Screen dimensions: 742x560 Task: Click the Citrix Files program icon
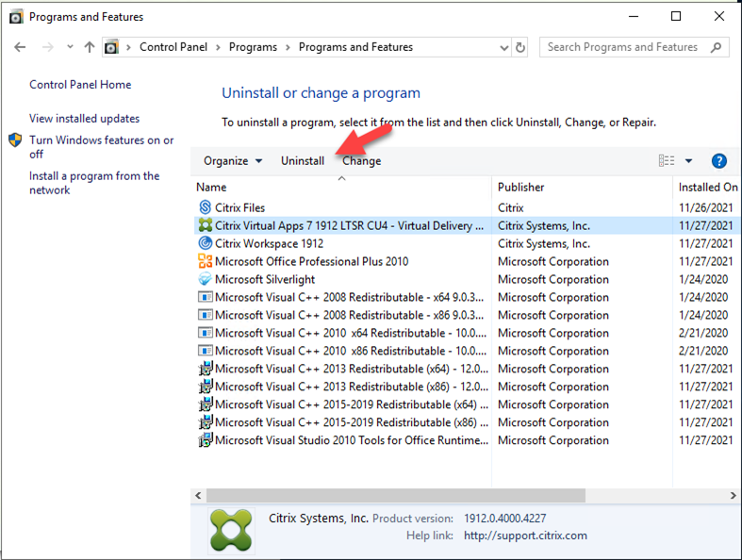coord(205,207)
